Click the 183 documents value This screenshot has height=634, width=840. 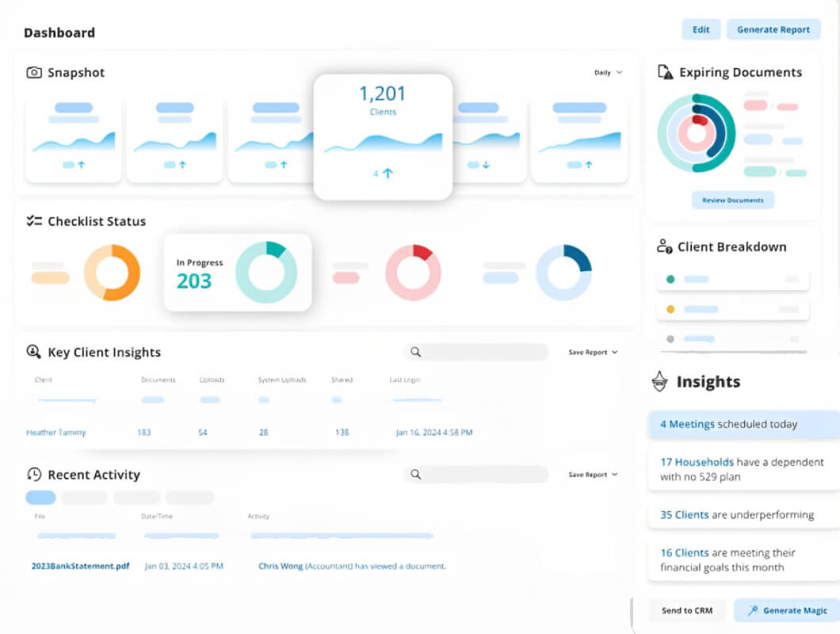(x=144, y=433)
